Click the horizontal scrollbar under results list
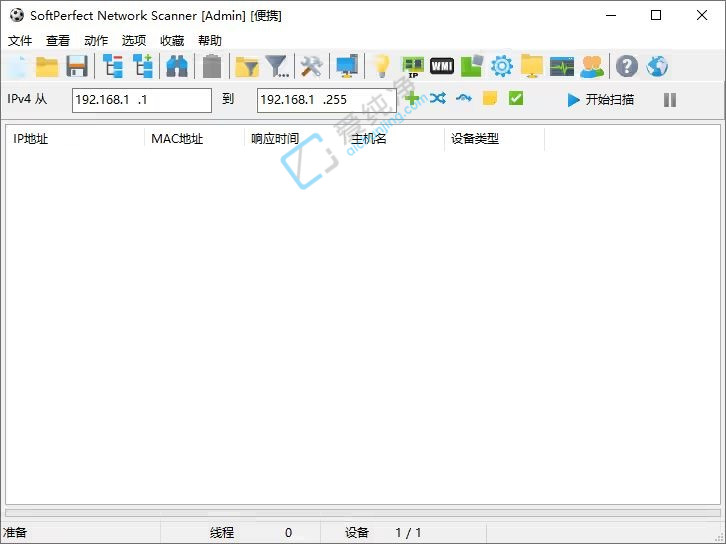The width and height of the screenshot is (726, 544). 363,513
